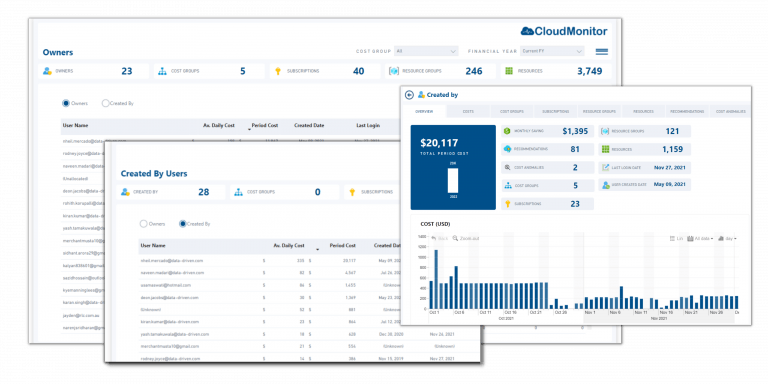Select Created By radio button in Owners window

pos(105,103)
